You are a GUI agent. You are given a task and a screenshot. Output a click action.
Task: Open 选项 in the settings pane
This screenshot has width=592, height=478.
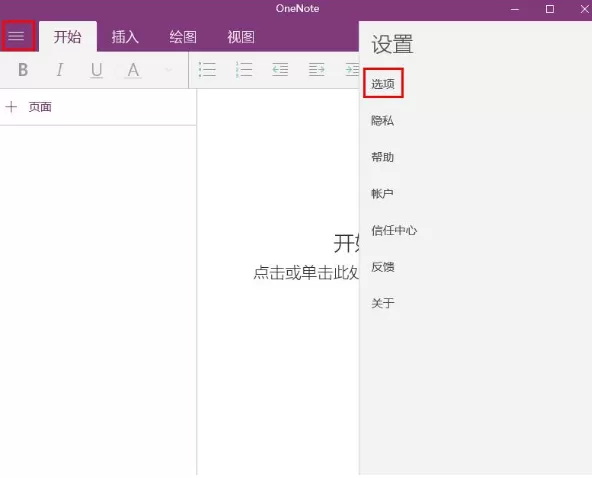(x=383, y=84)
